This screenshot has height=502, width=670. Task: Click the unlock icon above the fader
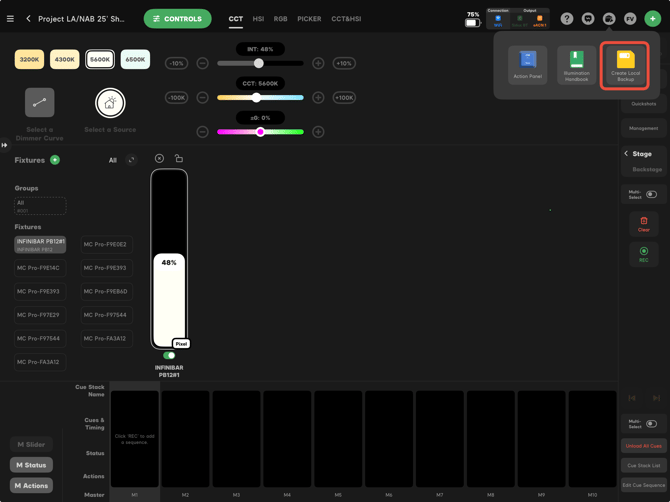click(179, 159)
